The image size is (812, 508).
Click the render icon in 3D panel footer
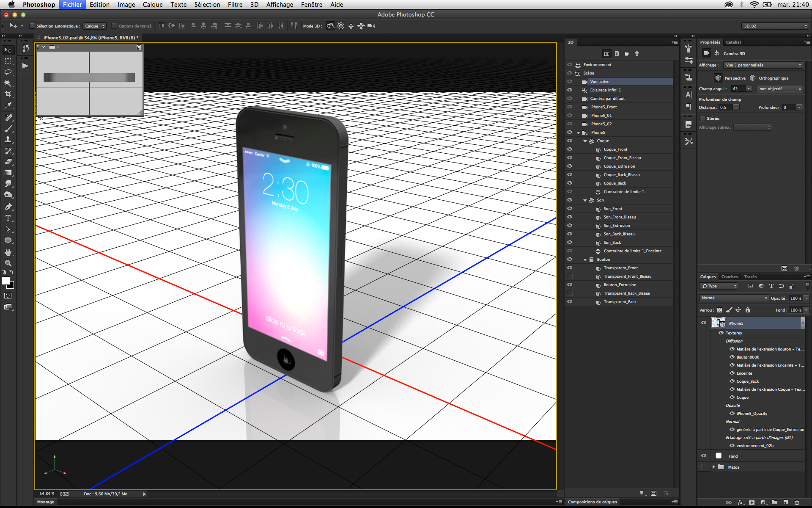tap(653, 493)
